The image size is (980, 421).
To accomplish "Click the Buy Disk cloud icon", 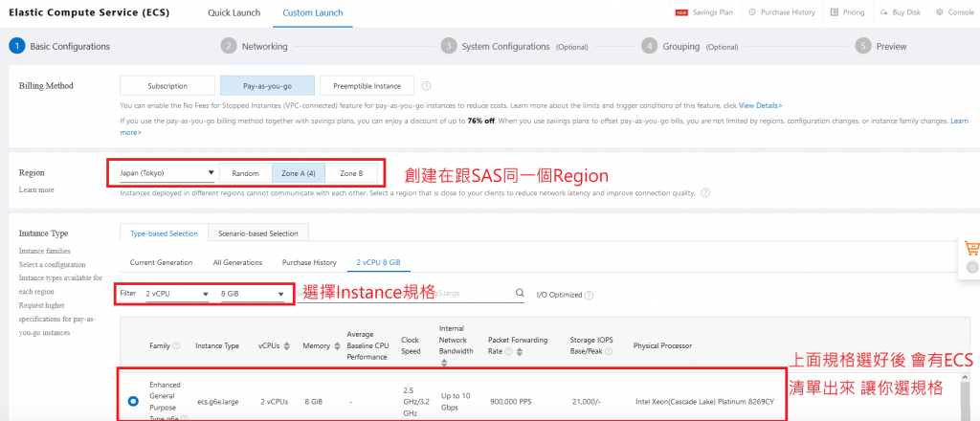I will click(884, 11).
